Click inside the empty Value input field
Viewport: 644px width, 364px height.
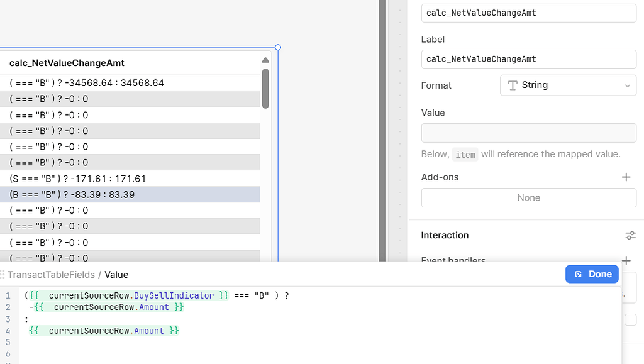coord(528,132)
